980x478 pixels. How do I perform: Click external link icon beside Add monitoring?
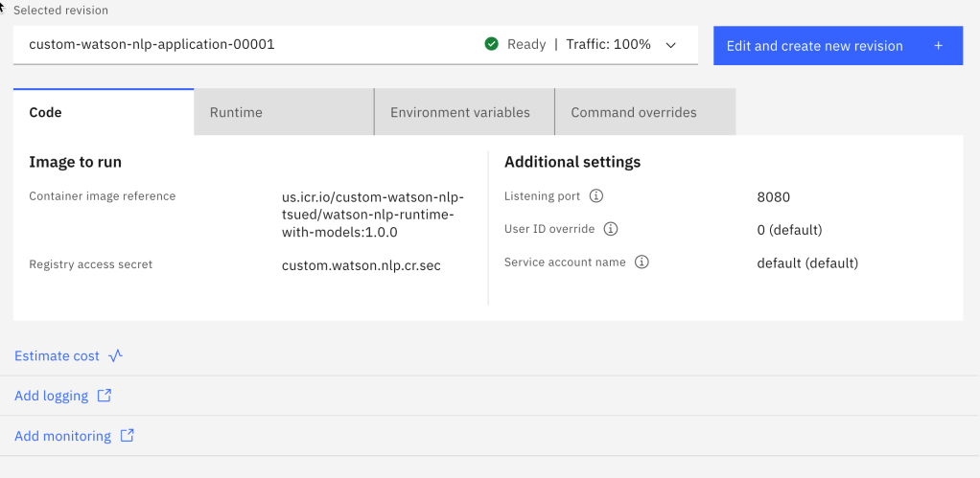pos(128,436)
